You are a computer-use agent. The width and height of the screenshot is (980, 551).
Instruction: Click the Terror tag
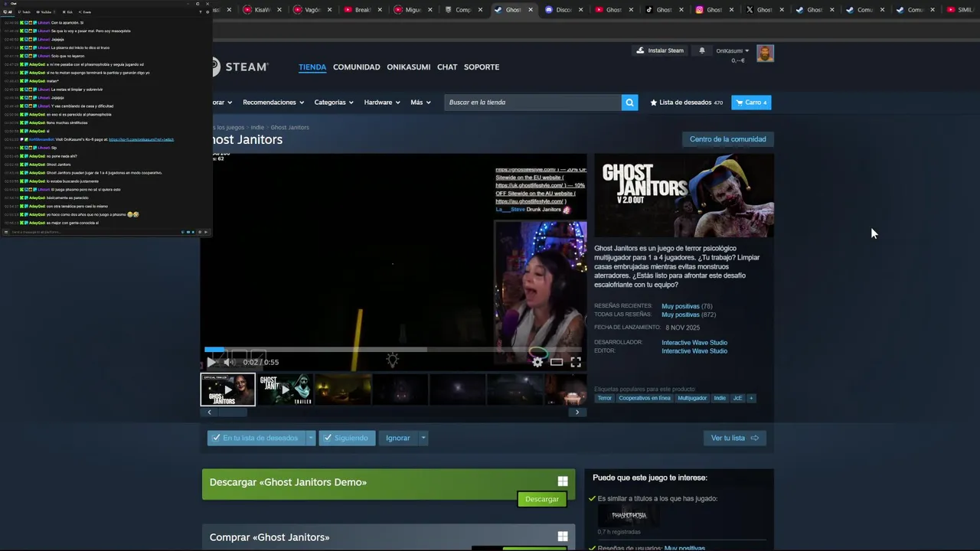[x=605, y=398]
